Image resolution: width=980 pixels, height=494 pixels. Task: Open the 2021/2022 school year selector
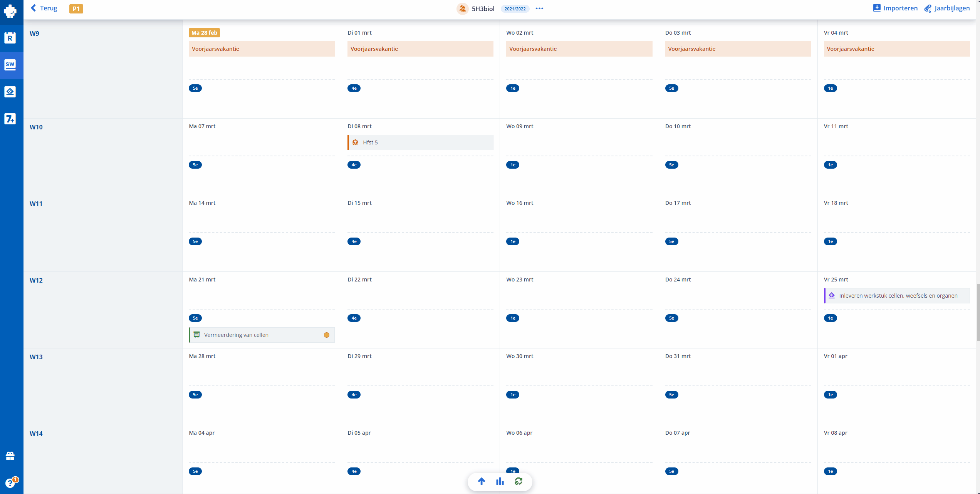(515, 8)
